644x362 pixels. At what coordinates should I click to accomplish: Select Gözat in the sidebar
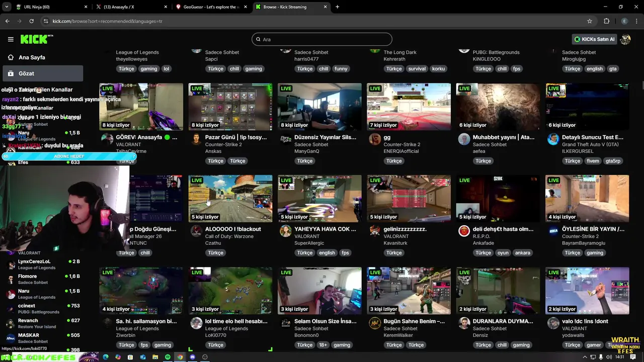[x=43, y=73]
